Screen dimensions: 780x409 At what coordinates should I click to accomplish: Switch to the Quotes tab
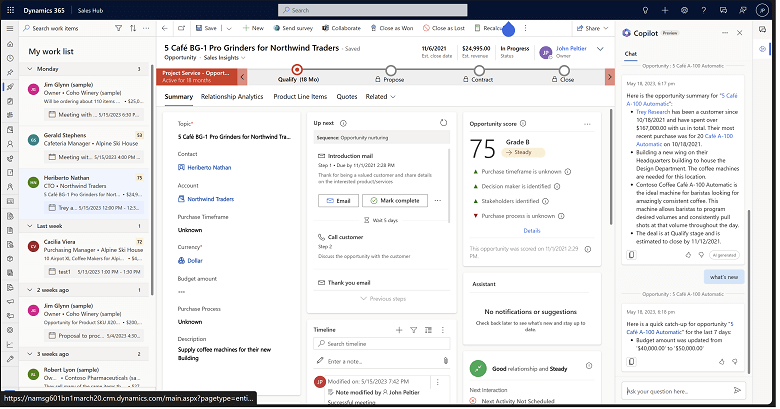tap(347, 97)
